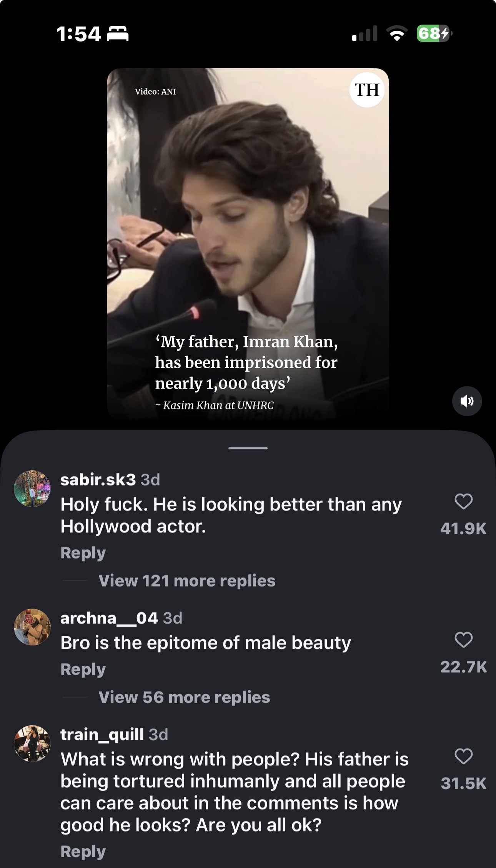This screenshot has width=496, height=868.
Task: Open the archna__04 username link
Action: [x=109, y=618]
